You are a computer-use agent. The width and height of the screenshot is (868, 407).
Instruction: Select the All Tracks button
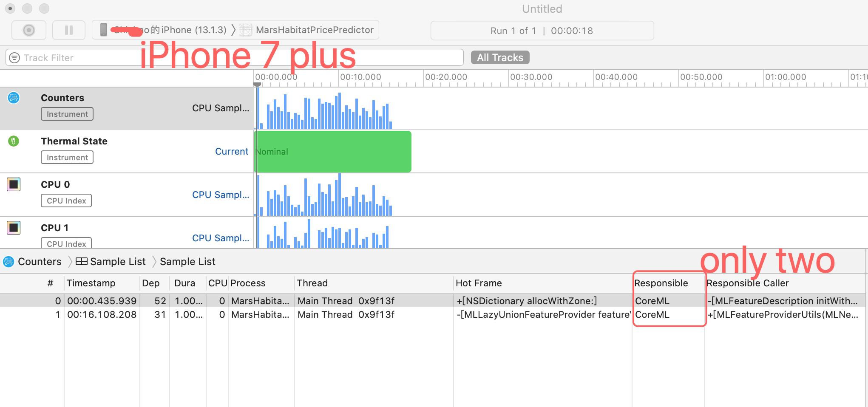tap(500, 57)
